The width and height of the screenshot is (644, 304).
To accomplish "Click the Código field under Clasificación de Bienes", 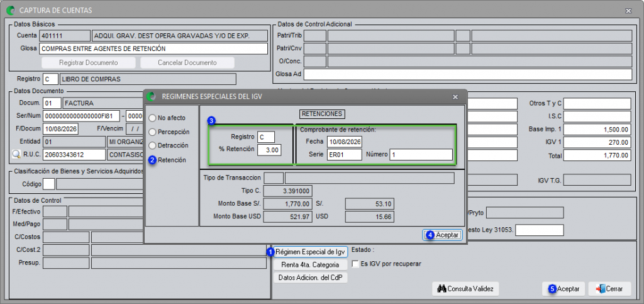I will (x=48, y=184).
